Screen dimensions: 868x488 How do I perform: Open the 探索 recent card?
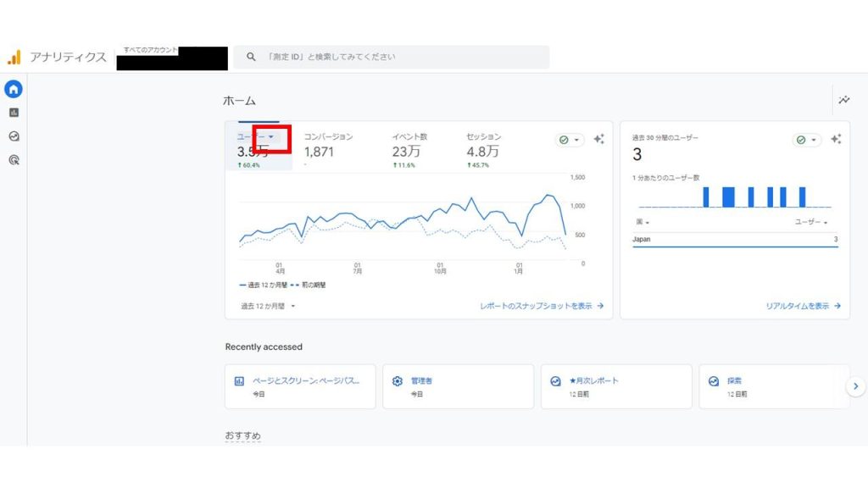pyautogui.click(x=774, y=386)
